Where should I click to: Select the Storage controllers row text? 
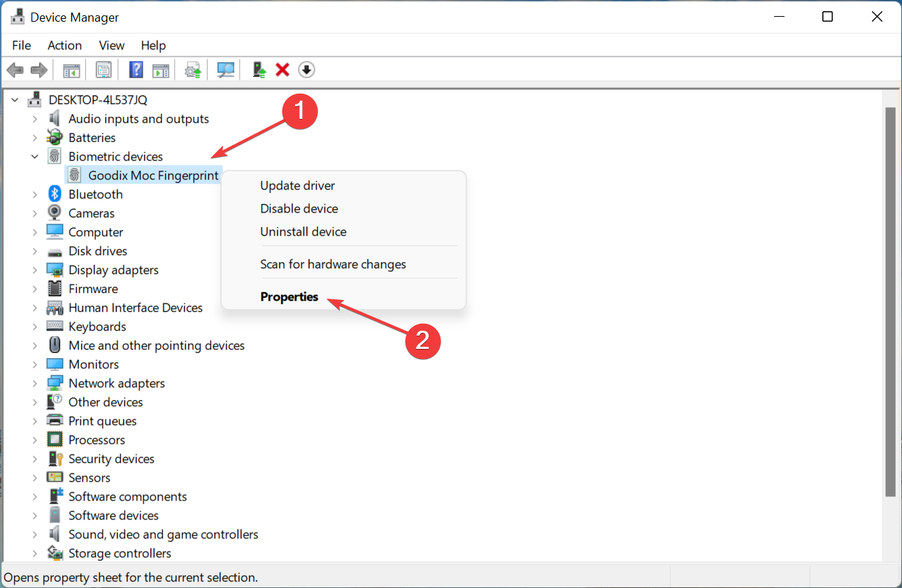click(120, 553)
